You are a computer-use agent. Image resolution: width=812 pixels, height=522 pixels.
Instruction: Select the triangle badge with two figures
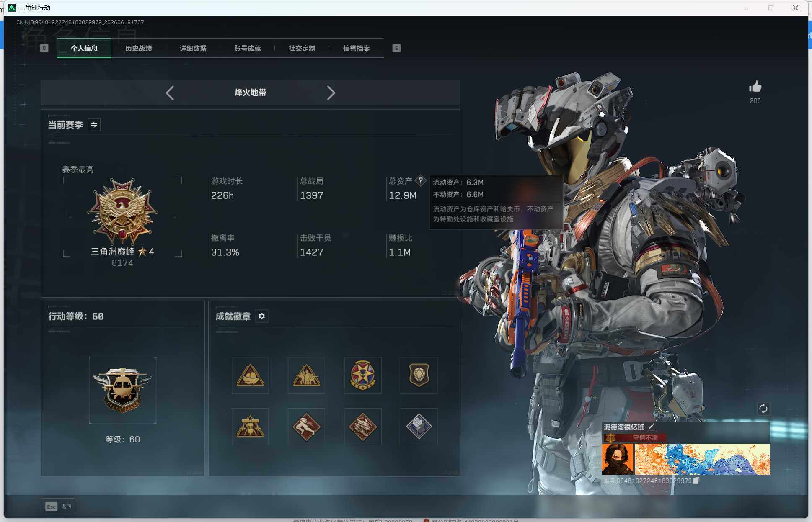pos(306,375)
